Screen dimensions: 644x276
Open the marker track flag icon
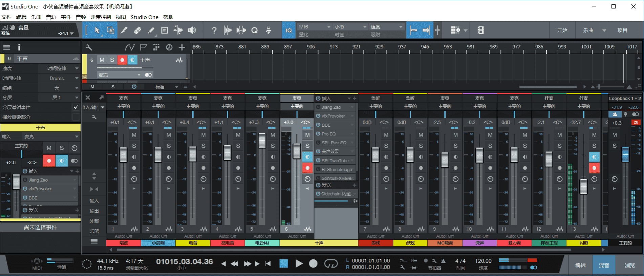144,47
